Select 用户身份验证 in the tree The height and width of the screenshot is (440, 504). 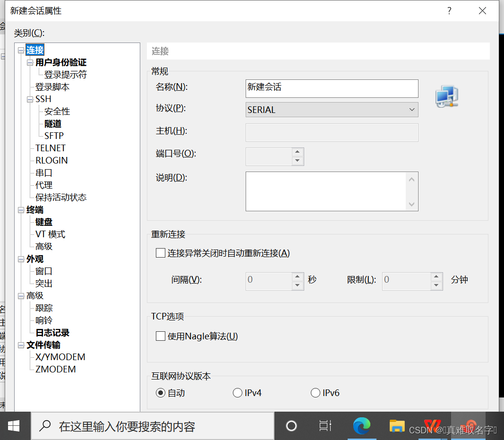tap(61, 62)
